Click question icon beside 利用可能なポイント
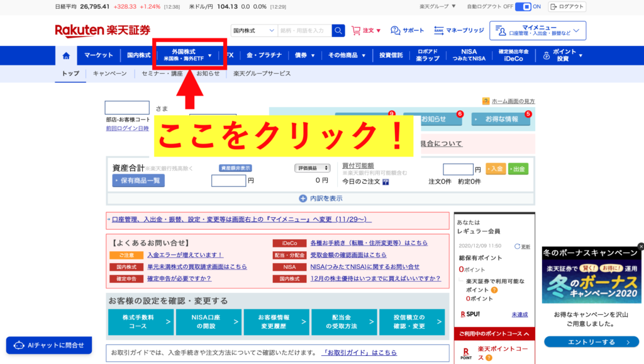This screenshot has width=644, height=364. (x=494, y=290)
